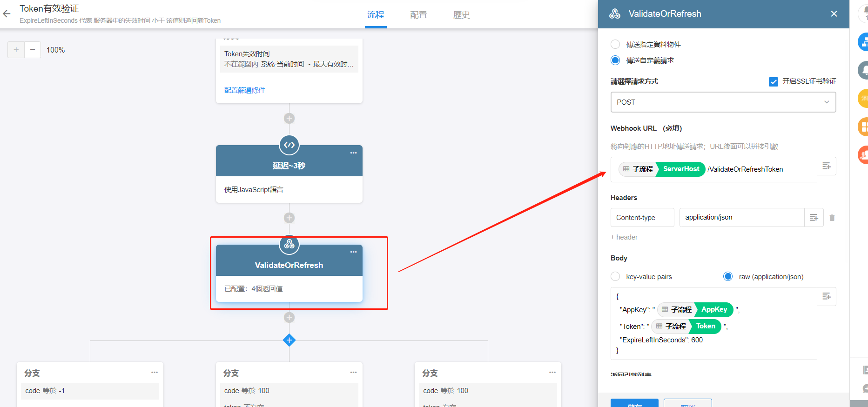Insert a field into the Webhook URL
This screenshot has height=407, width=868.
827,166
